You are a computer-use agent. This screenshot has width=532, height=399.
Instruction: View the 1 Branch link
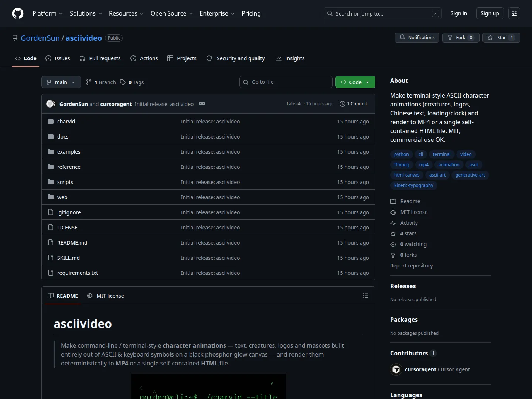point(101,82)
